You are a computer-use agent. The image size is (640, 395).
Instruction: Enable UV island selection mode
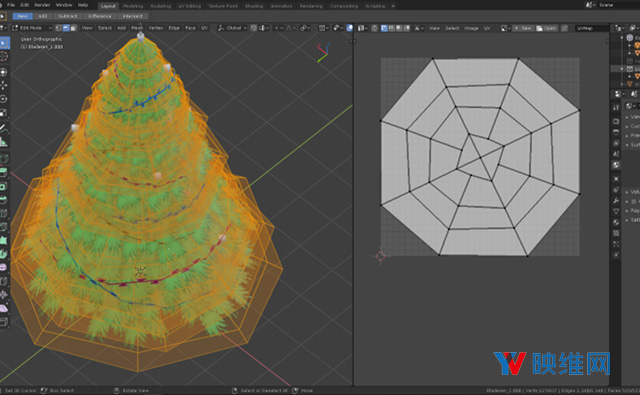point(407,28)
